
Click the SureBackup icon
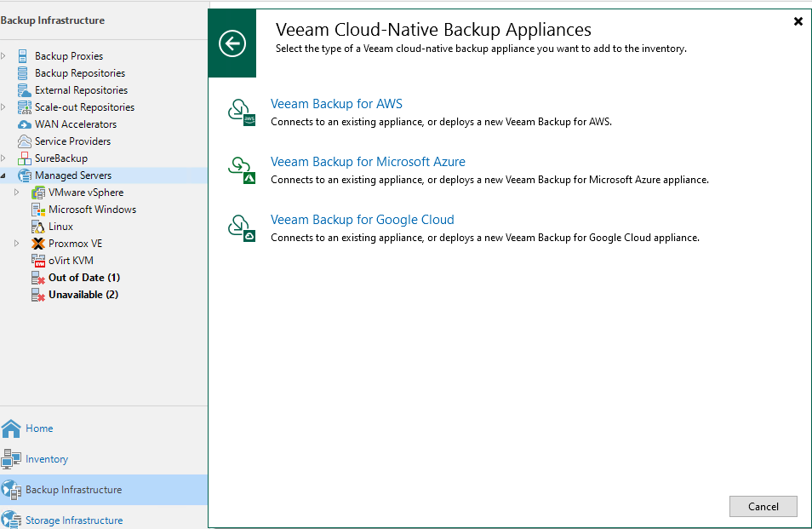[25, 158]
